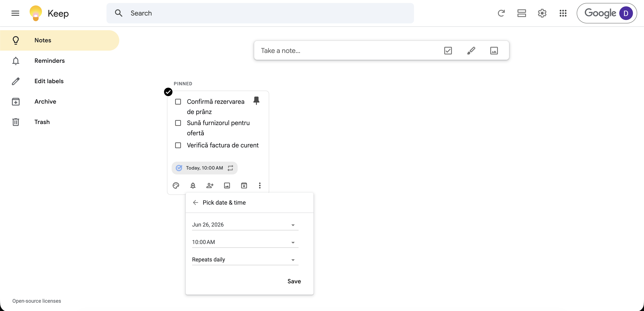Create a new note with drawing
This screenshot has height=311, width=644.
471,51
